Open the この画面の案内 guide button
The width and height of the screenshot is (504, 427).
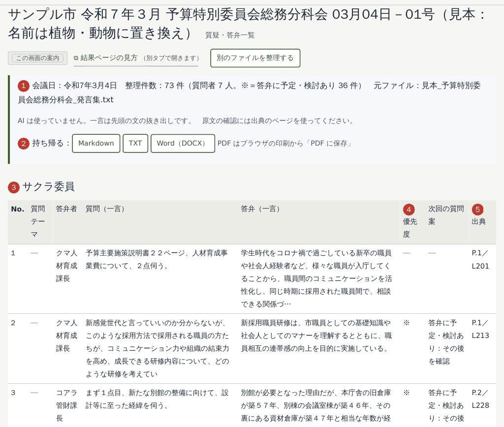click(x=37, y=58)
